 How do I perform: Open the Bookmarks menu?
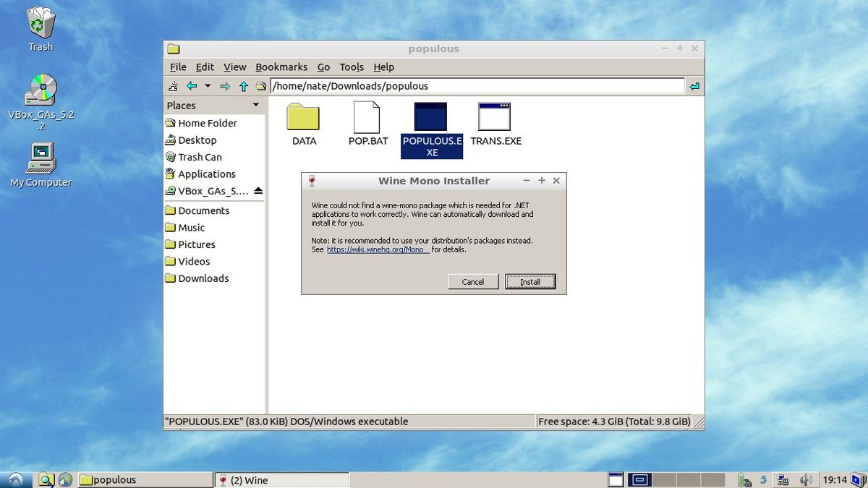[x=281, y=67]
